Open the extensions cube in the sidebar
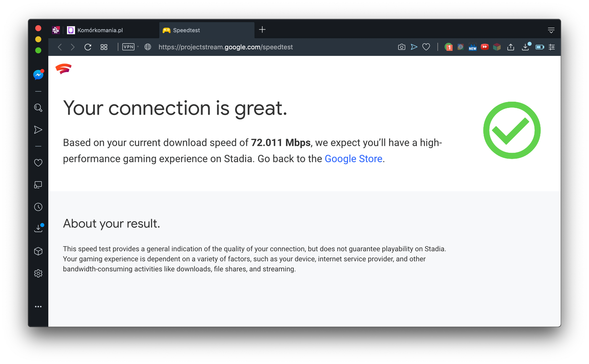 click(38, 251)
